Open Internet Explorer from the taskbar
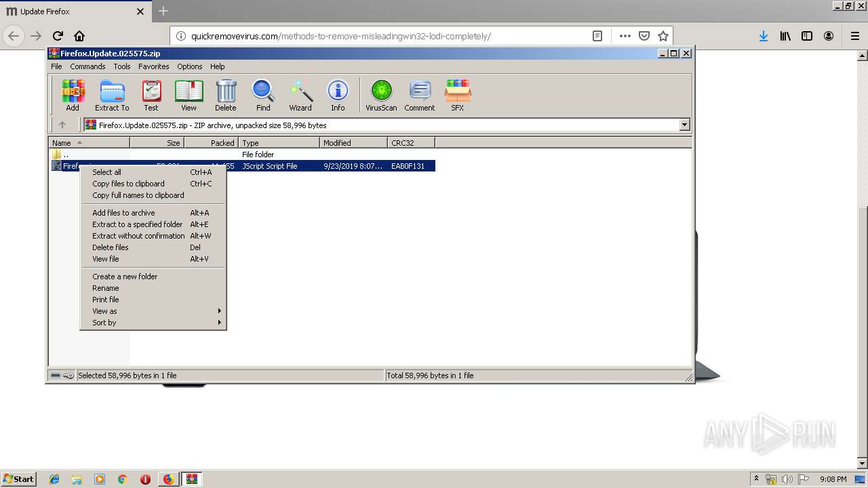The width and height of the screenshot is (868, 488). 54,479
